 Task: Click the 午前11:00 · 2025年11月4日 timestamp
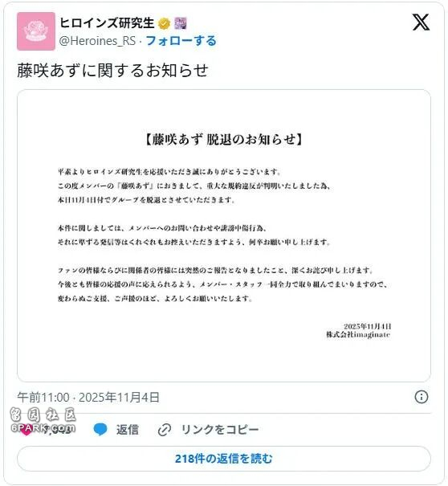pyautogui.click(x=88, y=397)
